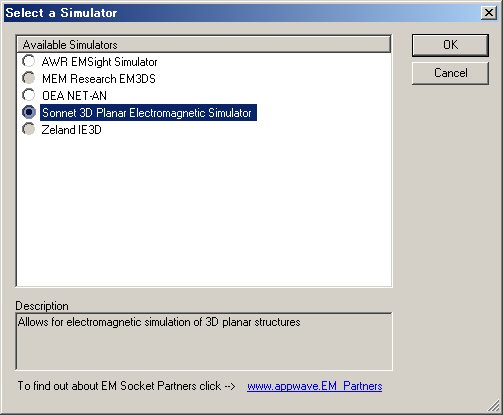Select the AWR EMSight Simulator radio button
Image resolution: width=503 pixels, height=415 pixels.
(x=29, y=61)
